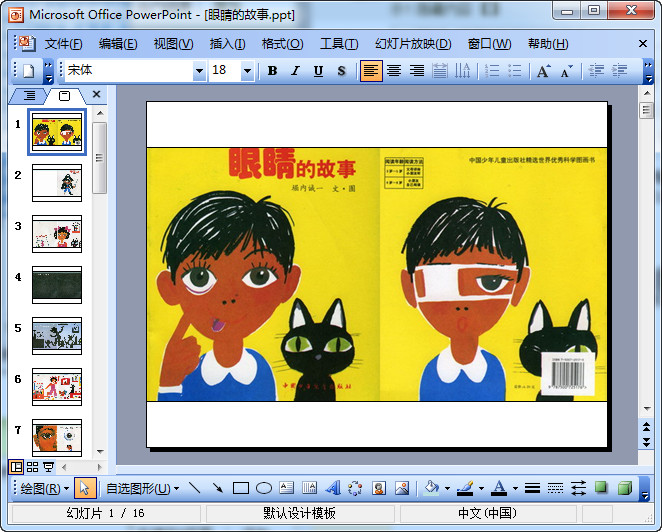Open the font name dropdown (宋体)
662x532 pixels.
coord(199,71)
